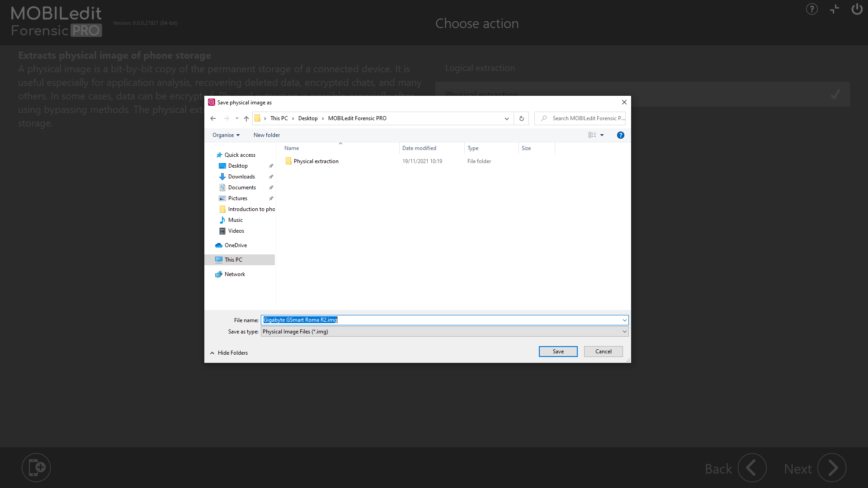Select Documents in the navigation pane
The width and height of the screenshot is (868, 488).
(242, 188)
